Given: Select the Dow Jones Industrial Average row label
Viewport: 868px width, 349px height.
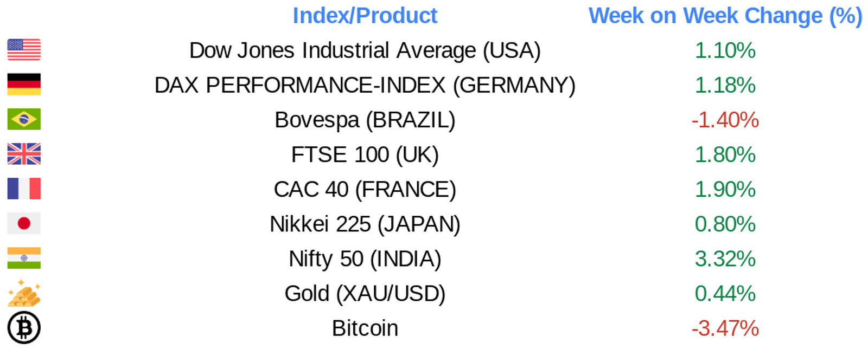Looking at the screenshot, I should click(365, 50).
